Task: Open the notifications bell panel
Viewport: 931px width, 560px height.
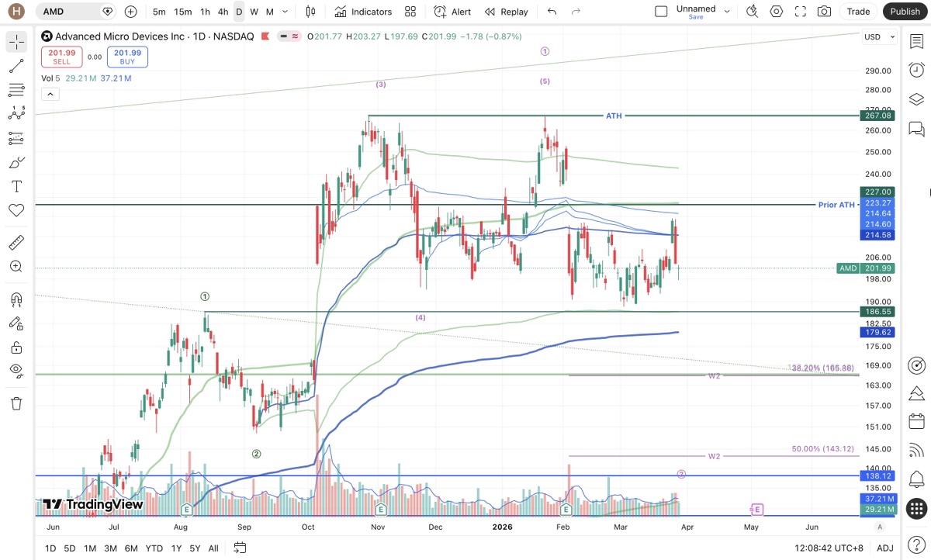Action: coord(916,479)
